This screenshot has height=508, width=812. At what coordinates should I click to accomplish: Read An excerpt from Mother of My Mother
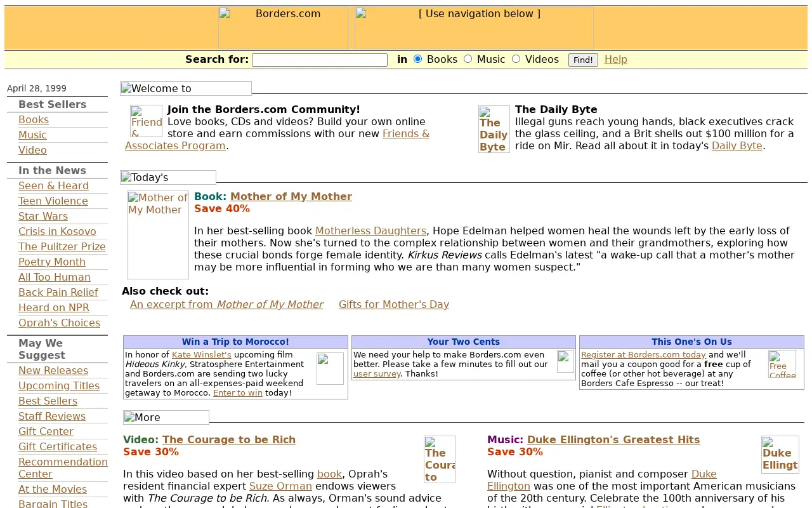pos(226,304)
